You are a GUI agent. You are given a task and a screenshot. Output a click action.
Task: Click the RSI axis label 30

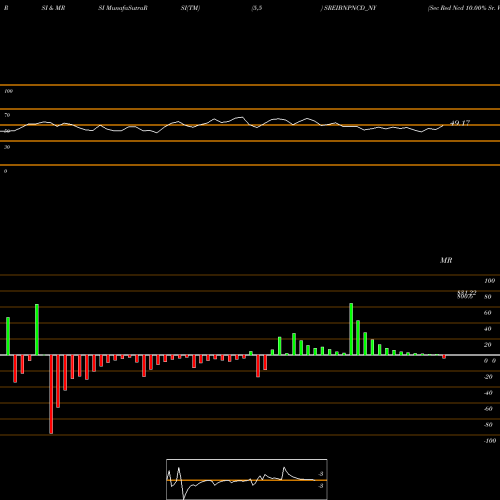[7, 147]
